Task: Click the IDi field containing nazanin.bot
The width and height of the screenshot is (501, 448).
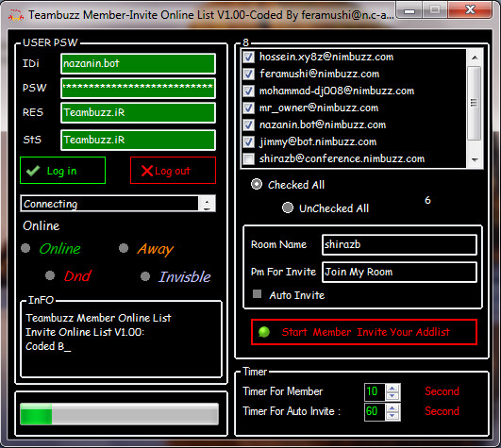Action: point(138,63)
